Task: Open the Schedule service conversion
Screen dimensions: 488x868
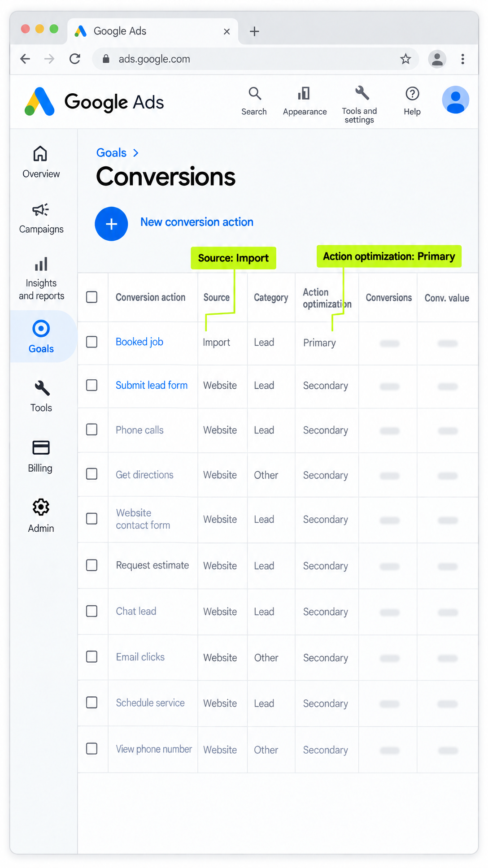Action: point(150,703)
